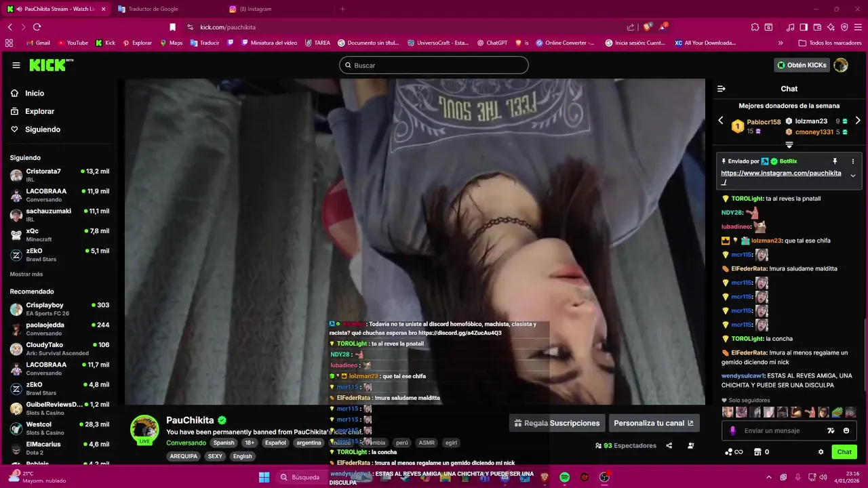Bookmark this page with the bookmark icon

172,27
